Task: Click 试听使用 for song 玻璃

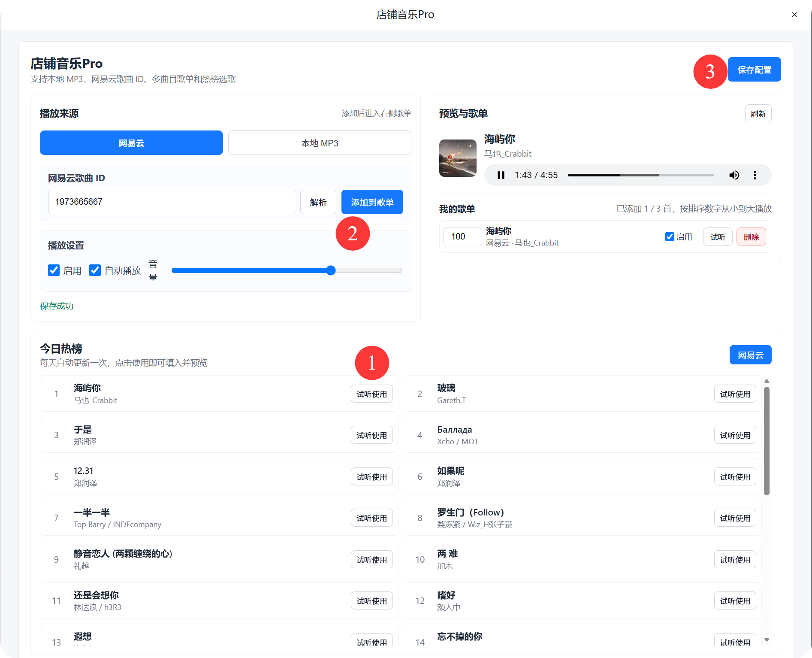Action: [x=735, y=394]
